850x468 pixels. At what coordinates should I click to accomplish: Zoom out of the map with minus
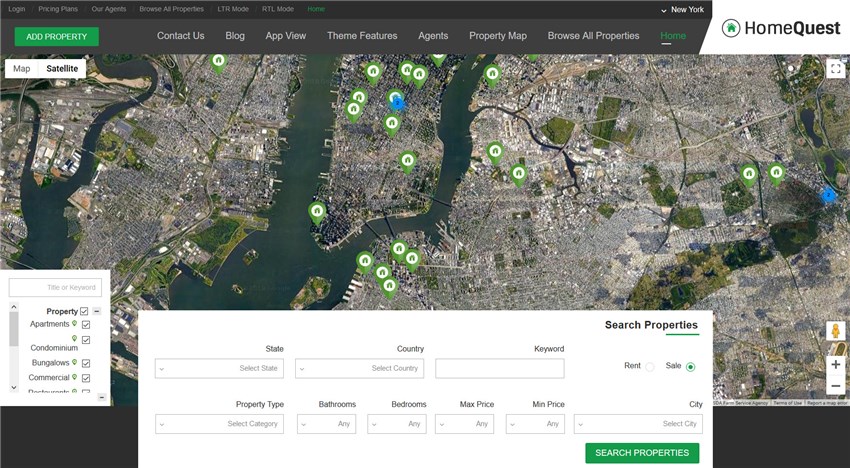pyautogui.click(x=835, y=386)
